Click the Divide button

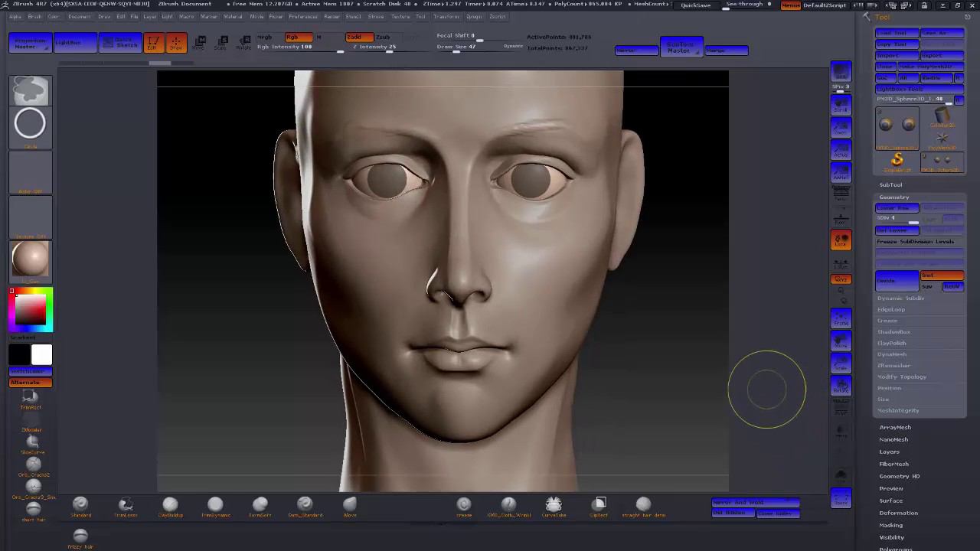(x=897, y=280)
